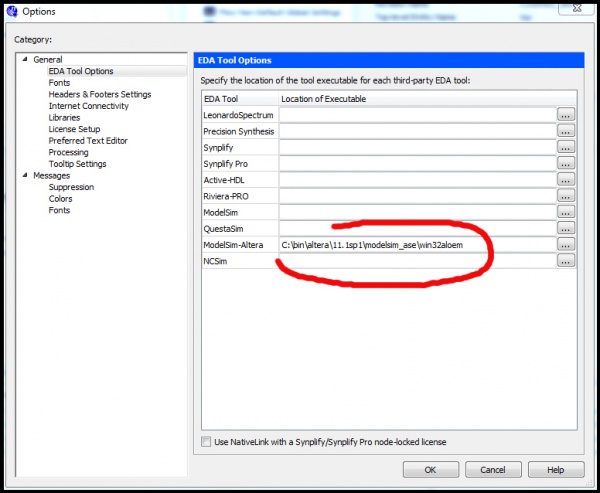Click the OK button
Viewport: 600px width, 493px height.
(x=431, y=470)
